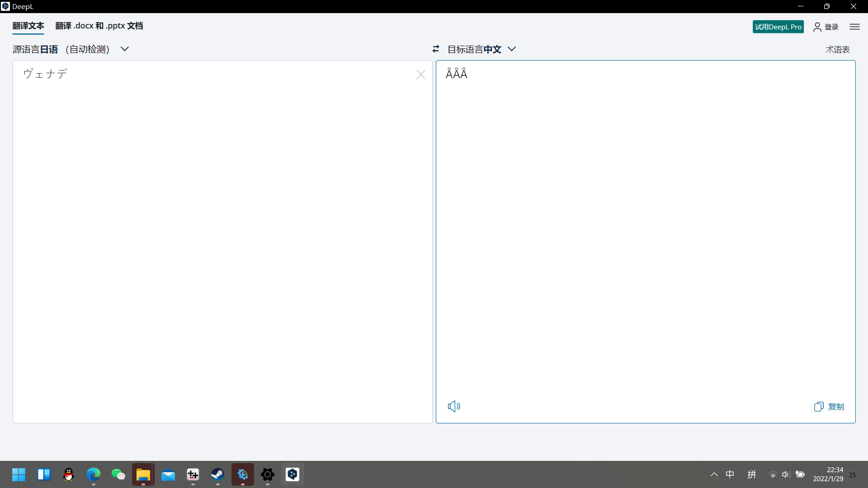Viewport: 868px width, 488px height.
Task: Toggle the 中 input language indicator
Action: coord(730,474)
